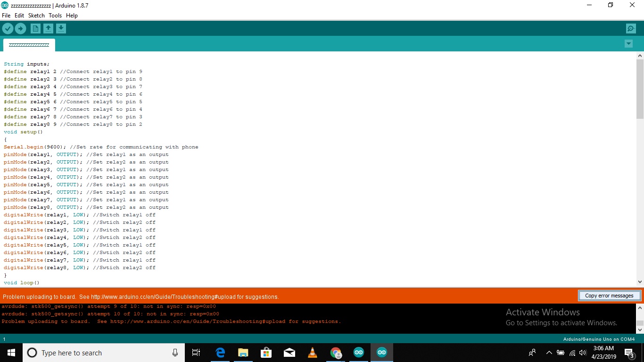Expand the tab options dropdown arrow
This screenshot has width=644, height=362.
click(x=628, y=44)
